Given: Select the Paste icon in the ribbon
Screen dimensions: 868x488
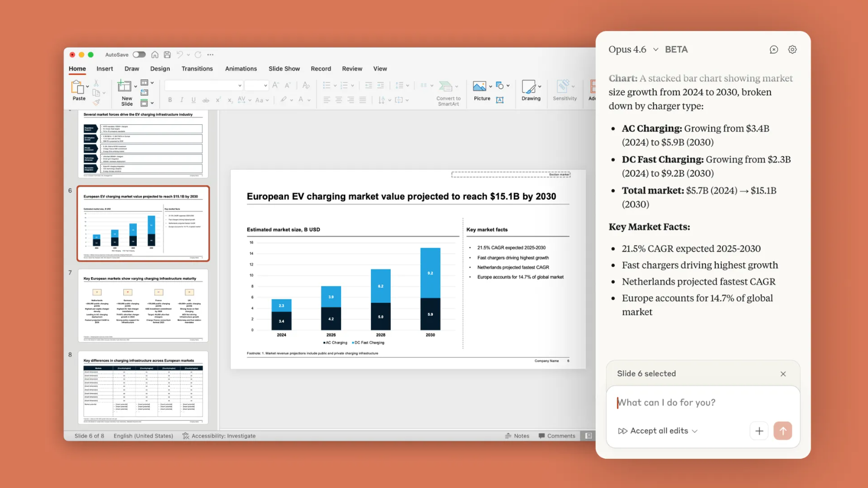Looking at the screenshot, I should tap(77, 88).
